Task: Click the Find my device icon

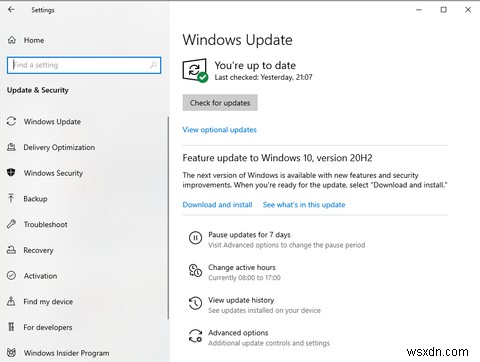Action: (x=11, y=301)
